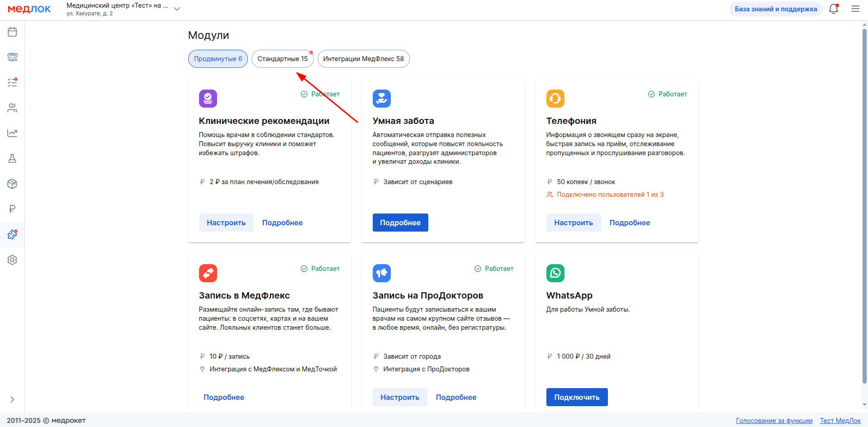Click Подключить for WhatsApp
Image resolution: width=868 pixels, height=427 pixels.
coord(577,397)
